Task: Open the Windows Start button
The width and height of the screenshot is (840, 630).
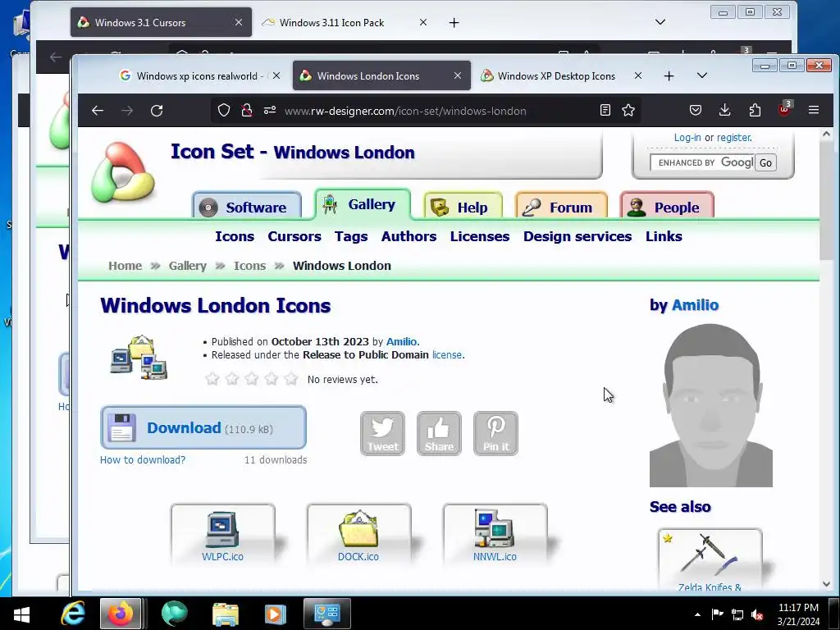Action: [21, 614]
